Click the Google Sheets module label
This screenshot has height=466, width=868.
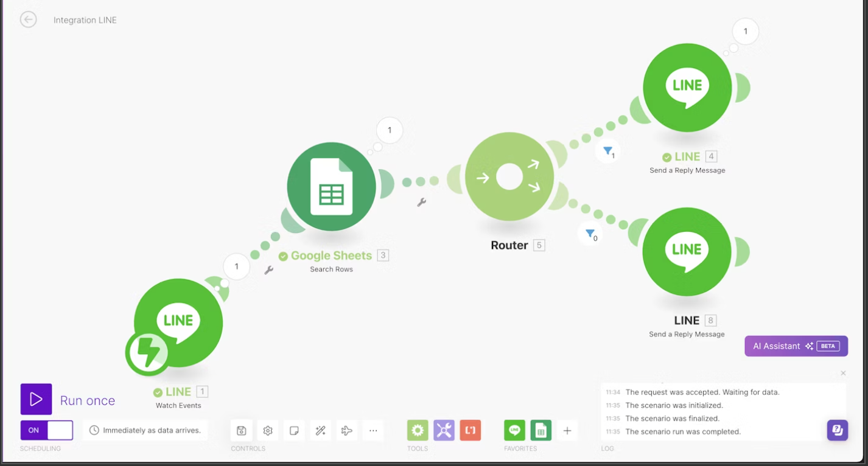[x=331, y=256]
